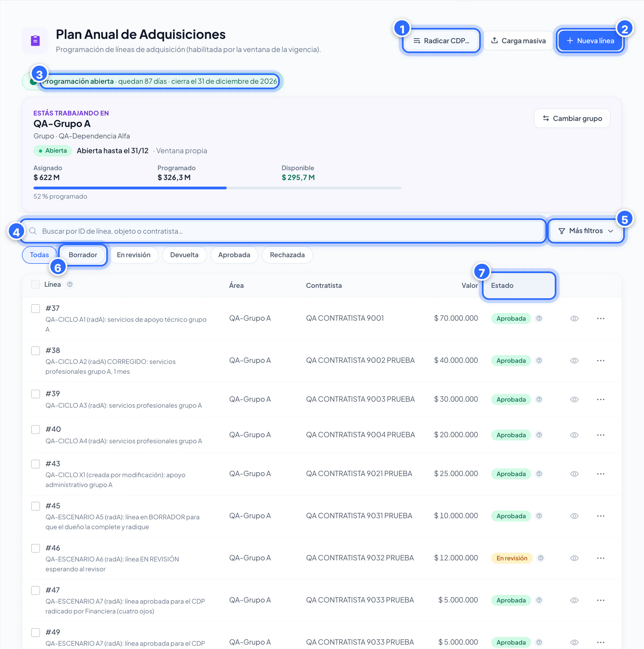Sort by the Estado column header
644x649 pixels.
pyautogui.click(x=502, y=286)
